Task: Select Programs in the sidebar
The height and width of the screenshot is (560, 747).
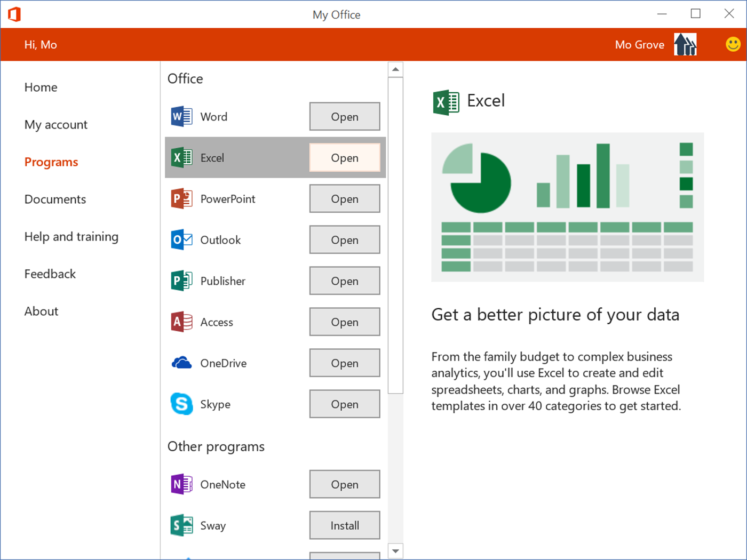Action: [51, 162]
